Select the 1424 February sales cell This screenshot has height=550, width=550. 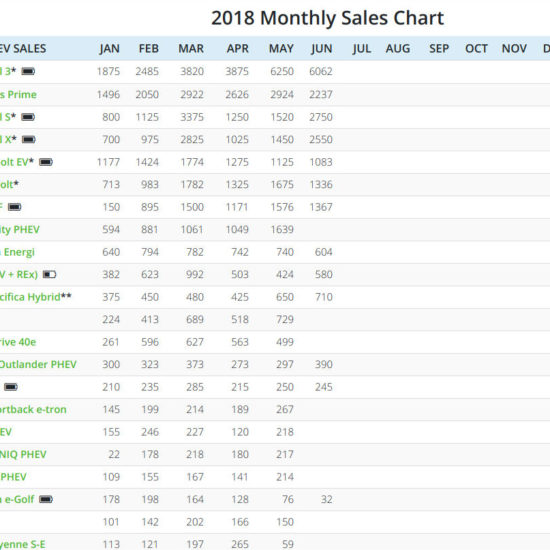(x=147, y=162)
